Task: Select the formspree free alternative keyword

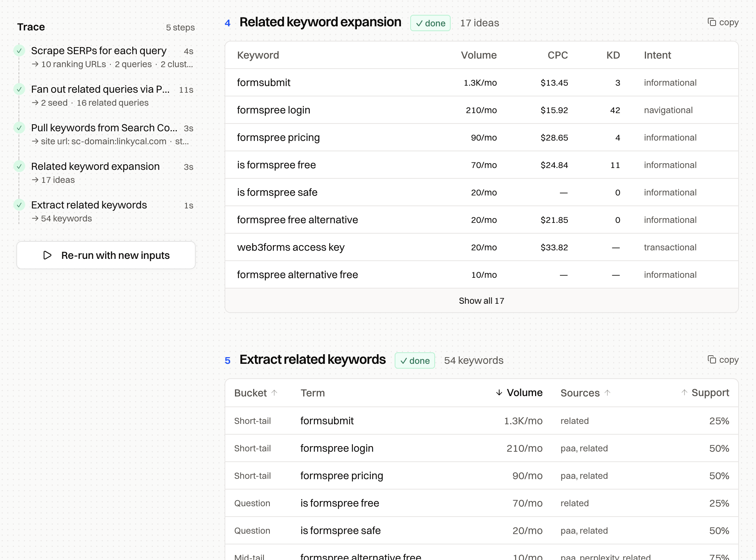Action: [298, 220]
